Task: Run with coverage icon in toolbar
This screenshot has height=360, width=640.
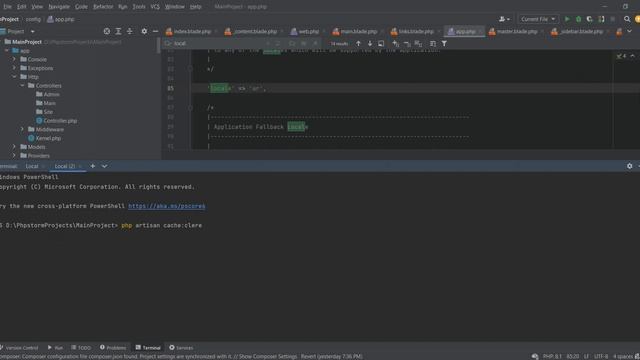Action: pyautogui.click(x=589, y=19)
